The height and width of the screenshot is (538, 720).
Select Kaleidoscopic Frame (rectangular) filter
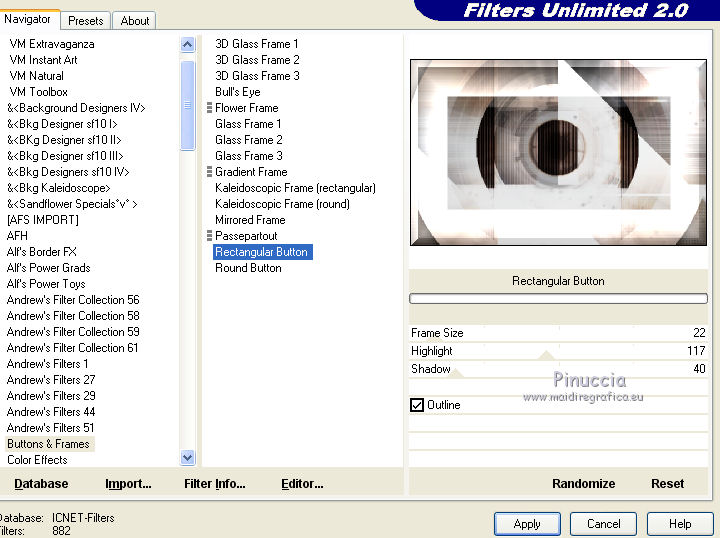click(295, 188)
